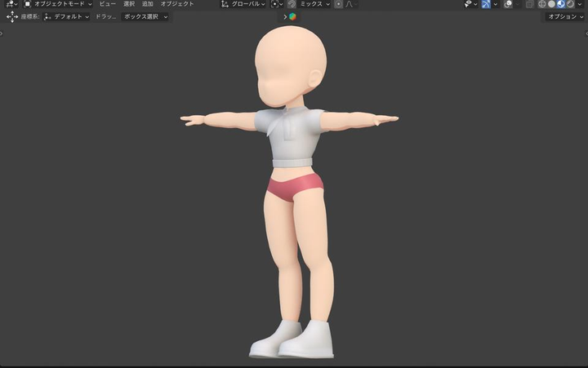
Task: Toggle the viewport gizmo display
Action: click(x=486, y=4)
